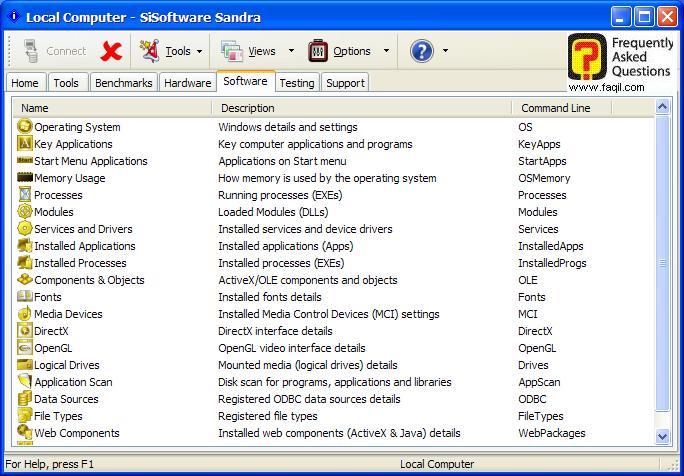The height and width of the screenshot is (476, 684).
Task: Open the Operating System module icon
Action: (x=25, y=127)
